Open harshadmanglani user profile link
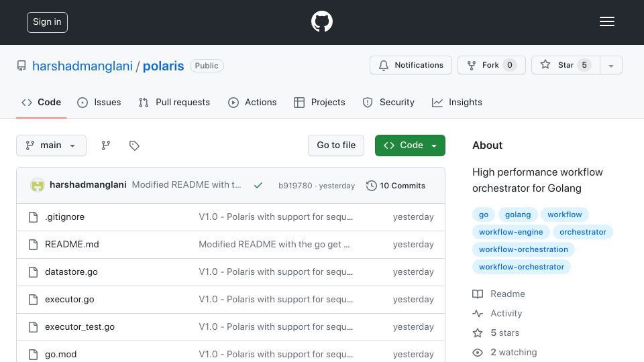Viewport: 644px width, 362px height. 82,66
